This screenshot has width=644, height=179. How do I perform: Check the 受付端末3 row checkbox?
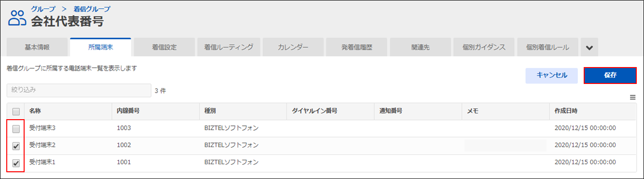16,129
